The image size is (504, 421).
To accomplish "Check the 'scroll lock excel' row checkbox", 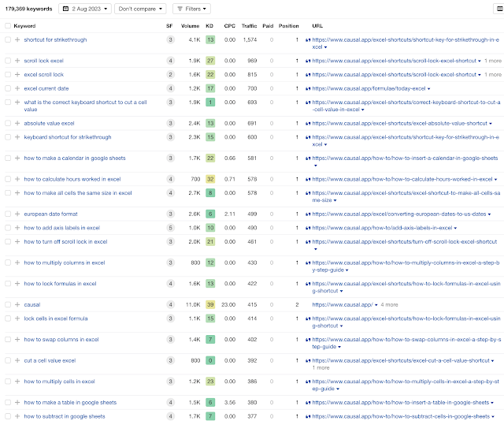I will (x=8, y=61).
